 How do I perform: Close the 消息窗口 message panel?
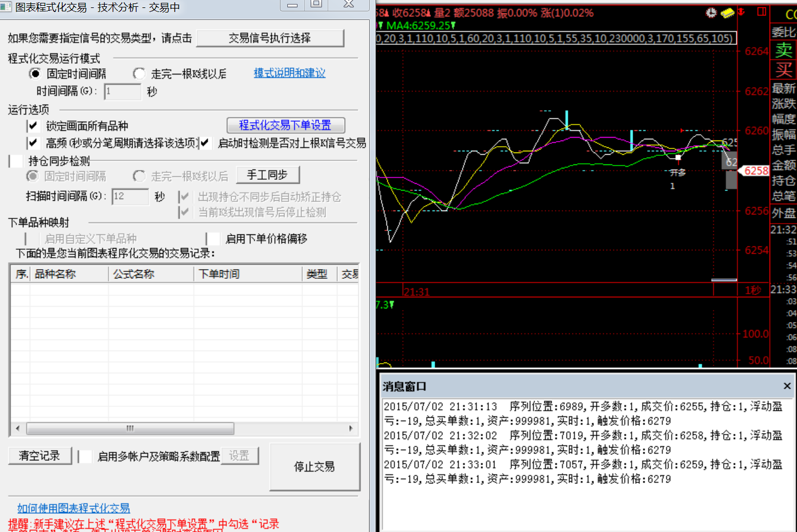pos(787,386)
